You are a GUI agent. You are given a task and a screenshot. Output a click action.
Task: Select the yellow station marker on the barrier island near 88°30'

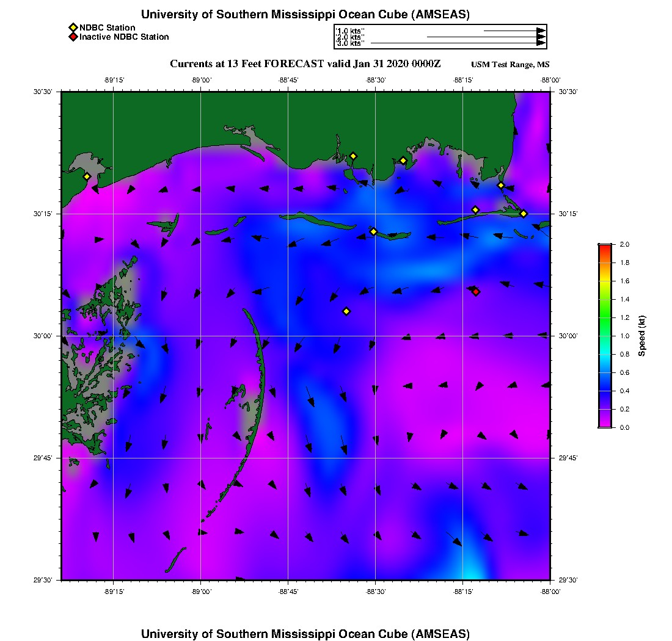(374, 231)
